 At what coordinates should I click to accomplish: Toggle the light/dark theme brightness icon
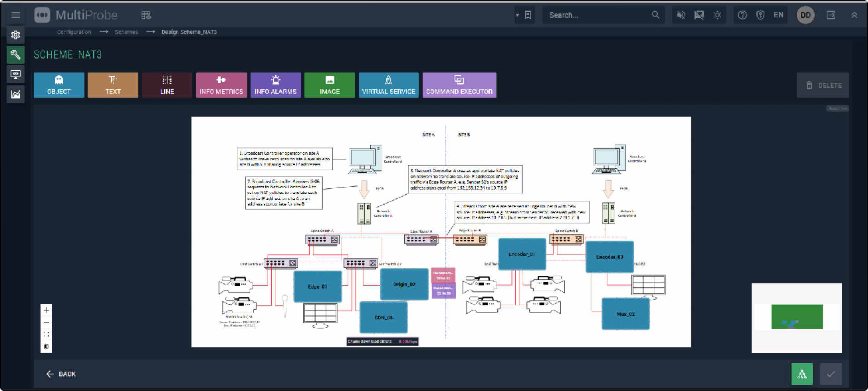click(x=716, y=15)
